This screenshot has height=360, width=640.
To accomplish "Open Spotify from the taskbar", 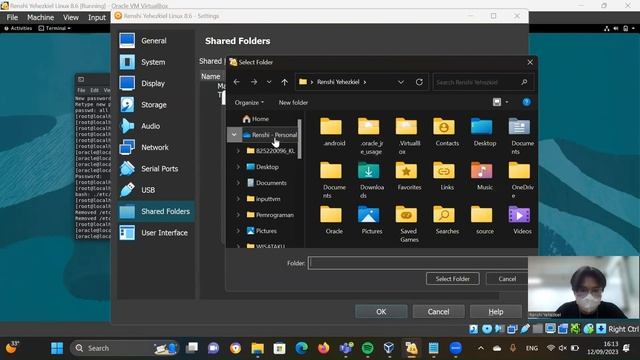I will tap(368, 348).
